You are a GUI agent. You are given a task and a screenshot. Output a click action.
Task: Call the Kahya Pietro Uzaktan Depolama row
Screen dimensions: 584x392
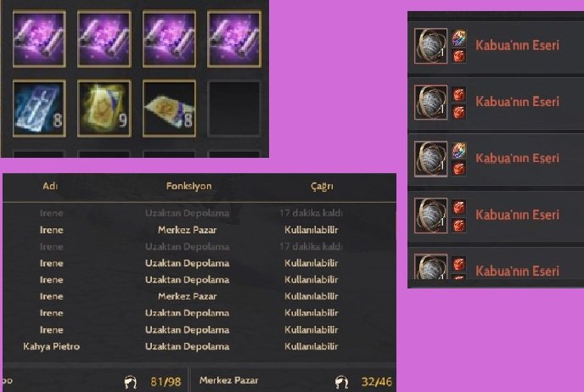199,346
